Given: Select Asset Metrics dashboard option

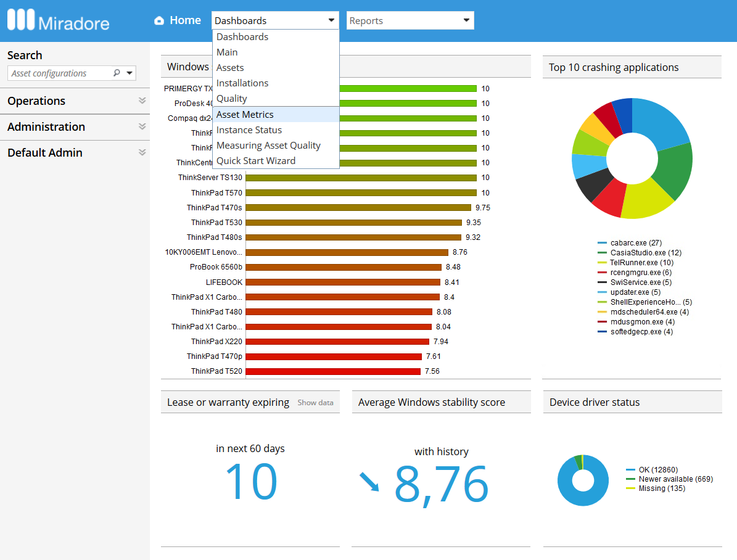Looking at the screenshot, I should click(x=276, y=114).
